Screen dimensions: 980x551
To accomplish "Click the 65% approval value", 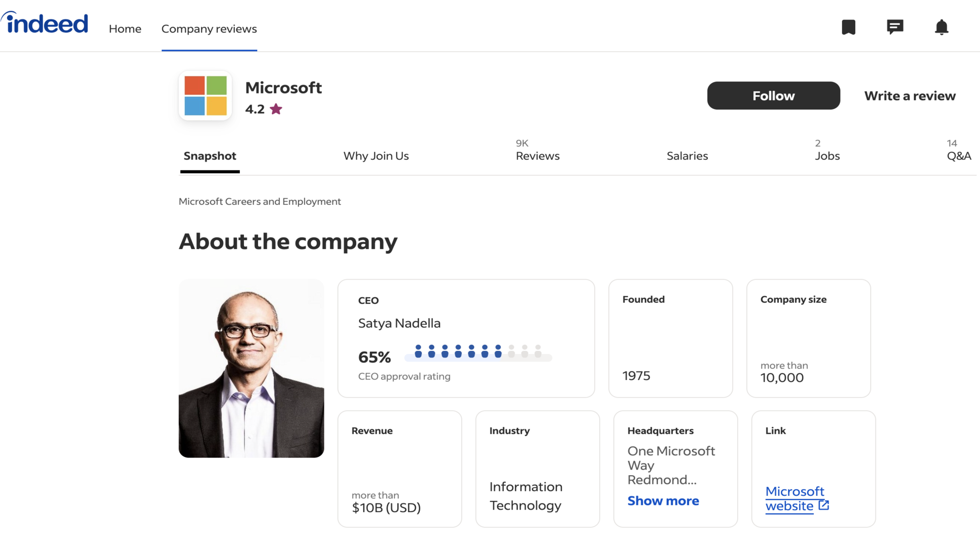I will pos(374,357).
